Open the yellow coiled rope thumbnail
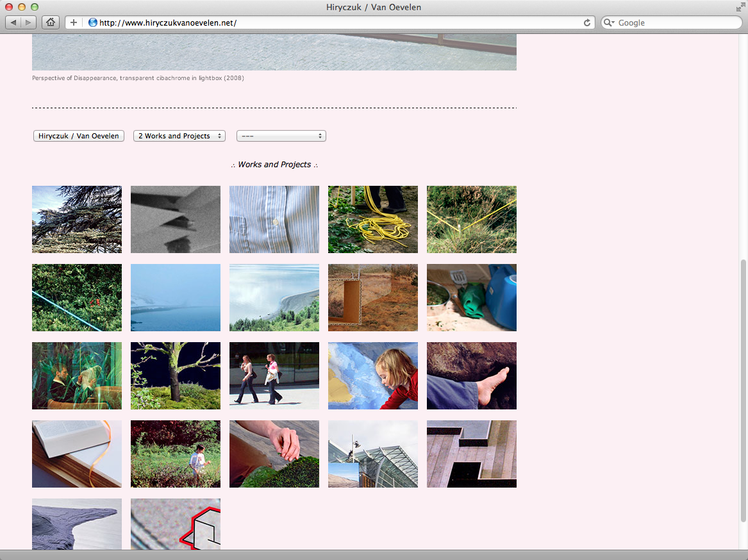The width and height of the screenshot is (748, 560). click(x=373, y=219)
